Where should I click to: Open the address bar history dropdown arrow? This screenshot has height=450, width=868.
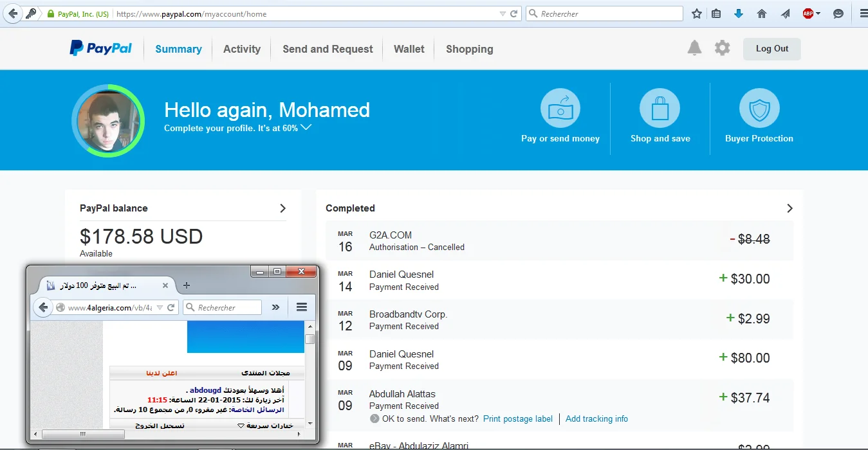coord(503,14)
